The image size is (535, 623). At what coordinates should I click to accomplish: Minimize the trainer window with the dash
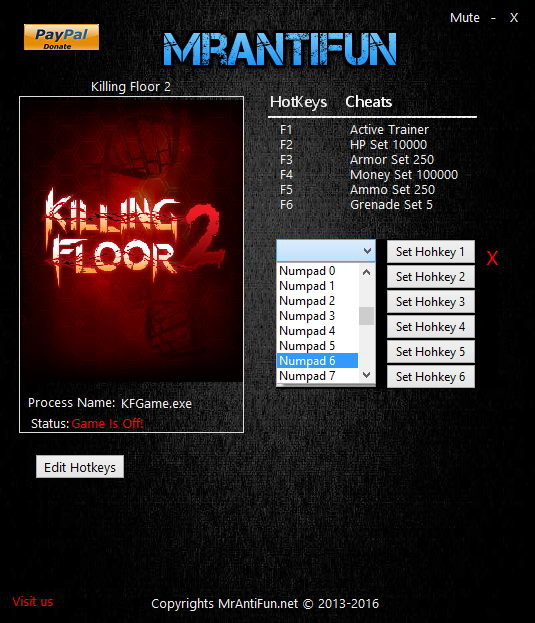(493, 18)
